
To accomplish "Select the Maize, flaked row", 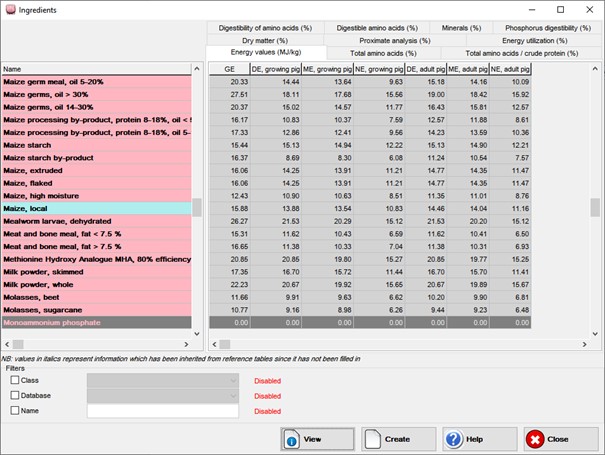I will pyautogui.click(x=96, y=183).
